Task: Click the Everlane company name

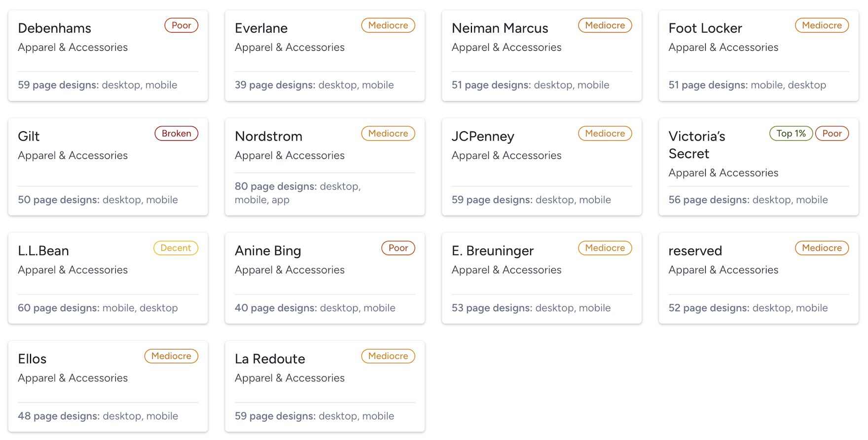Action: [261, 28]
